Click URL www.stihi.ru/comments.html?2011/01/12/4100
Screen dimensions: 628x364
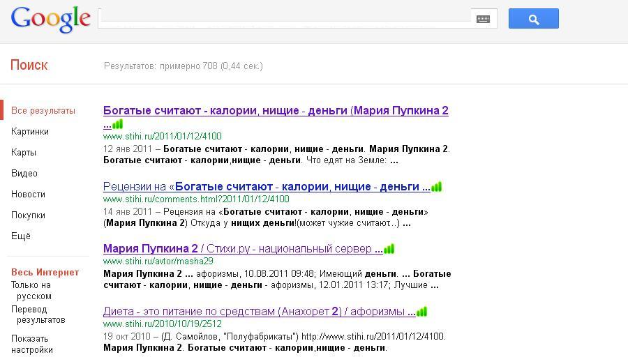(196, 199)
